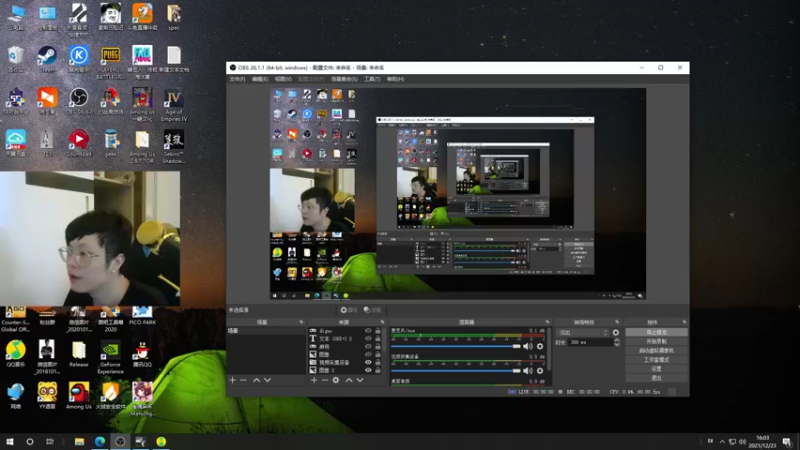The width and height of the screenshot is (800, 450).
Task: Launch Steam from the desktop
Action: [47, 60]
